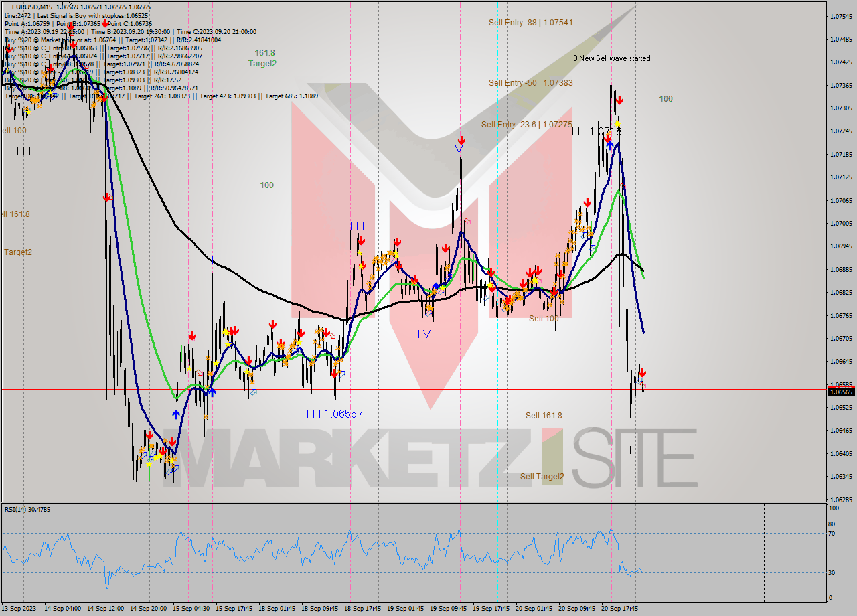
Task: Click the '18 Sep 09:45' time label
Action: [321, 609]
